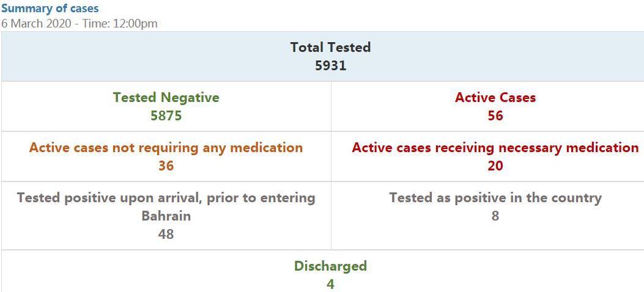
Task: Select the count 36 under no medication
Action: point(166,166)
